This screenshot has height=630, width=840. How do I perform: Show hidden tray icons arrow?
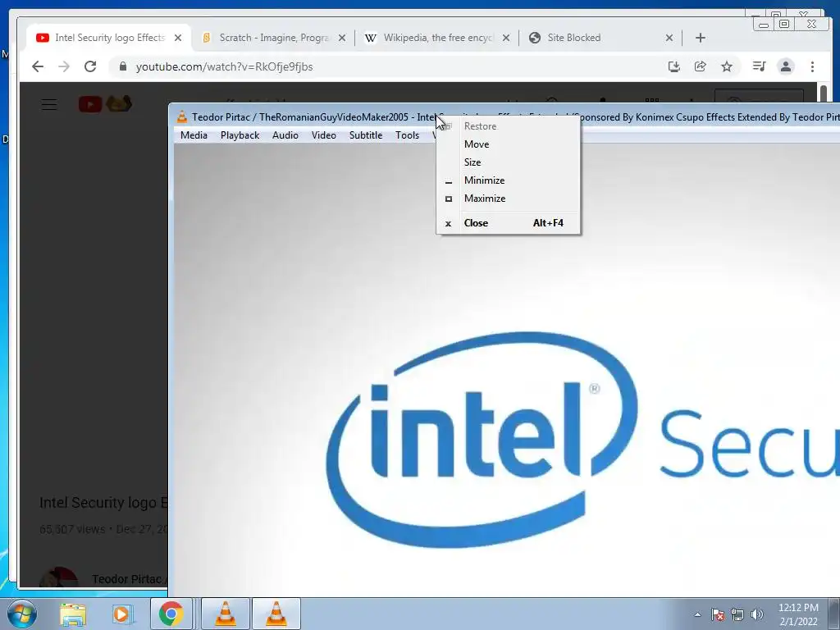(x=697, y=614)
